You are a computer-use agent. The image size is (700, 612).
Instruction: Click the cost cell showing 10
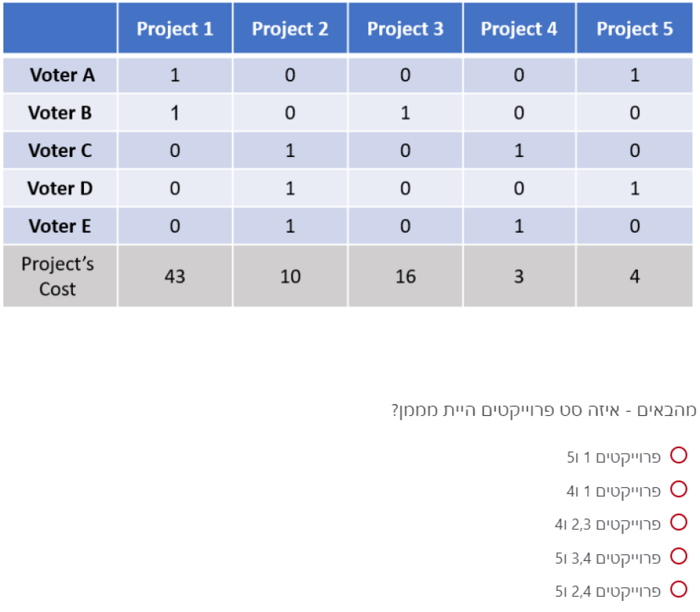[290, 276]
